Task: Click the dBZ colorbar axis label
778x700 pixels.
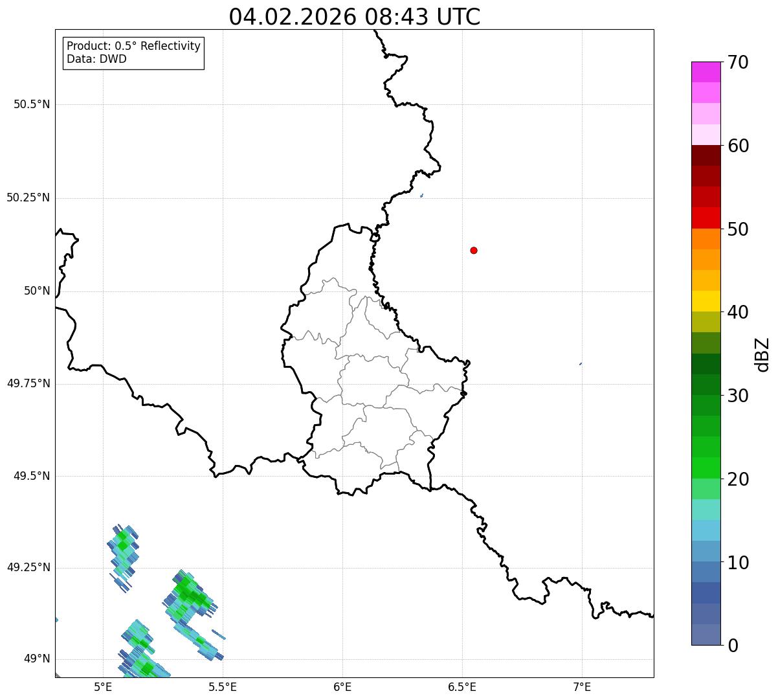Action: [762, 354]
